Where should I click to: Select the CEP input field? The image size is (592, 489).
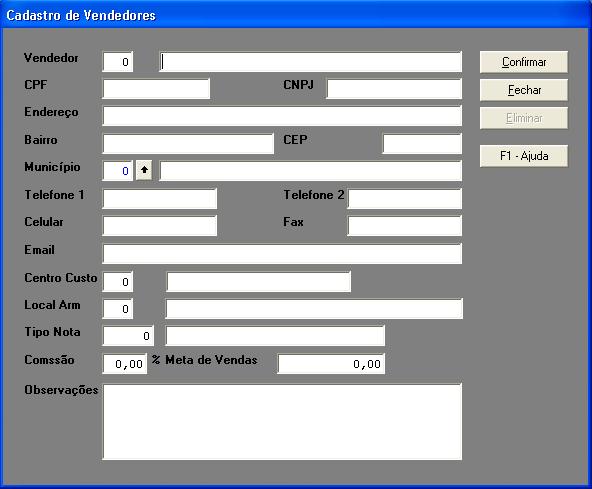pos(422,143)
